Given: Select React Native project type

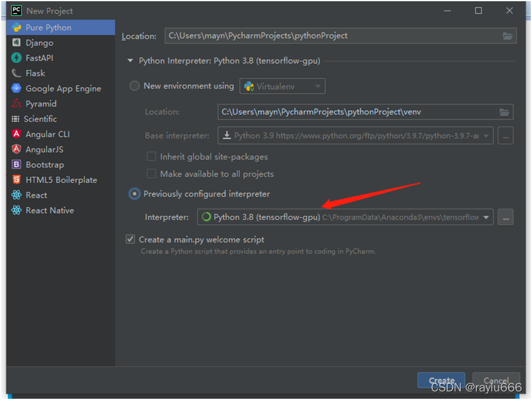Looking at the screenshot, I should 61,210.
